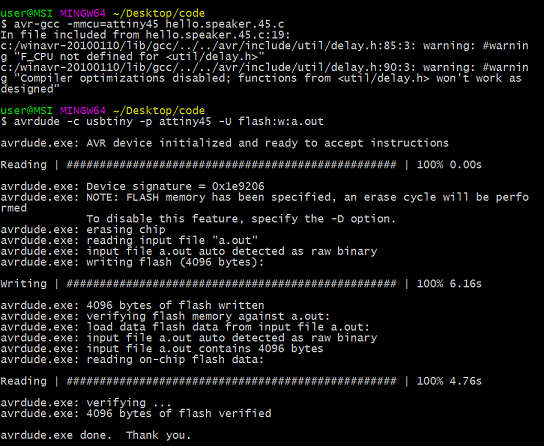The width and height of the screenshot is (544, 446).
Task: Click the first user@MSI prompt text
Action: point(26,13)
